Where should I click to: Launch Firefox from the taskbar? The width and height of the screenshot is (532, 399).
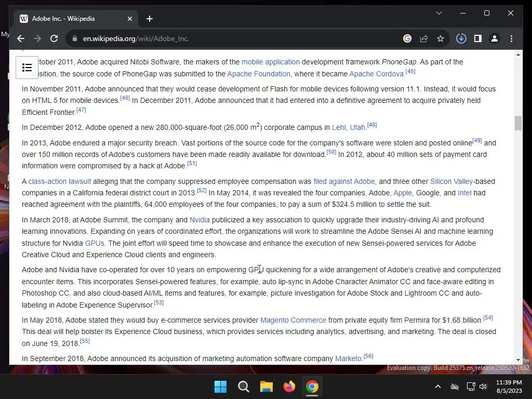tap(289, 387)
